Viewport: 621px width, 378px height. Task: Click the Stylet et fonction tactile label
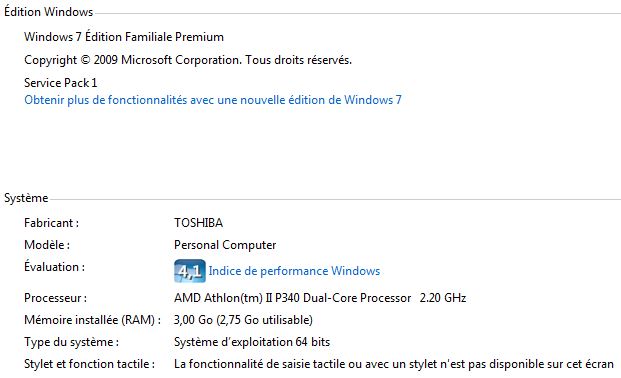coord(89,364)
